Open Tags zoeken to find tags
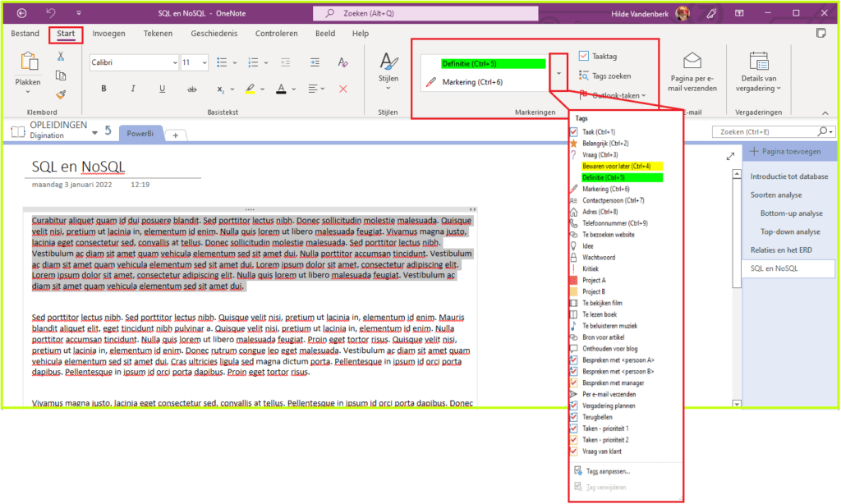This screenshot has width=841, height=504. 605,76
